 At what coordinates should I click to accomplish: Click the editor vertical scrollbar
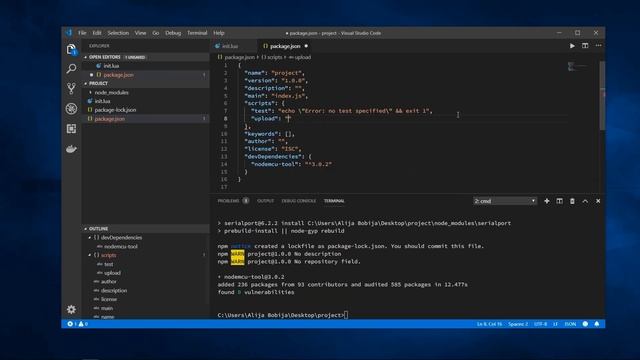[x=602, y=96]
